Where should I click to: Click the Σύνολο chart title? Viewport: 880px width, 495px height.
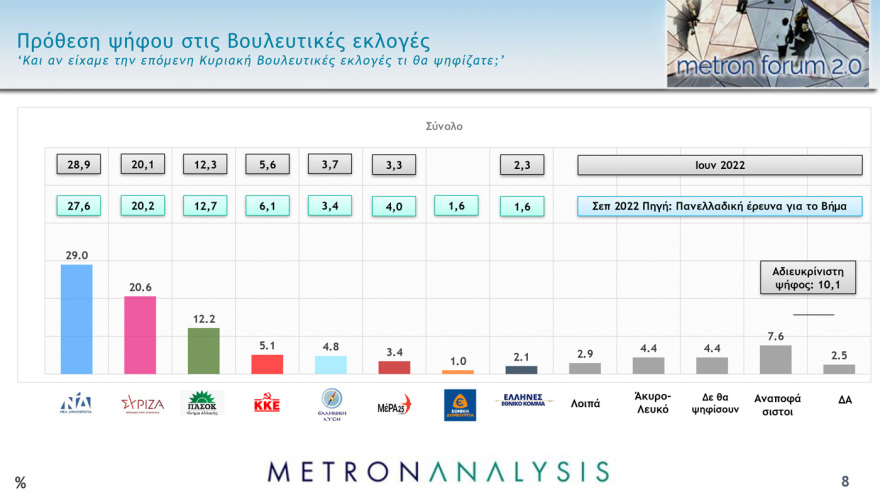(444, 126)
